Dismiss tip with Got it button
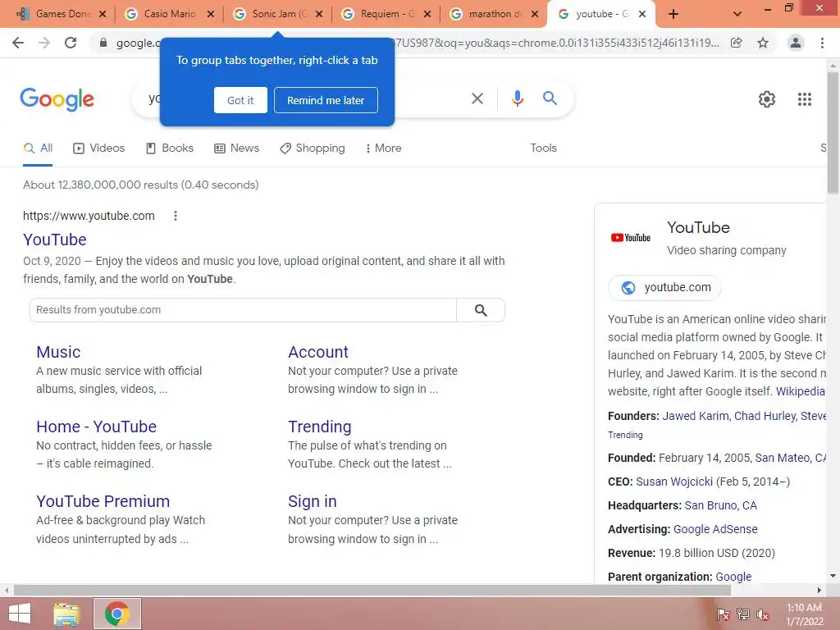This screenshot has width=840, height=630. tap(240, 100)
